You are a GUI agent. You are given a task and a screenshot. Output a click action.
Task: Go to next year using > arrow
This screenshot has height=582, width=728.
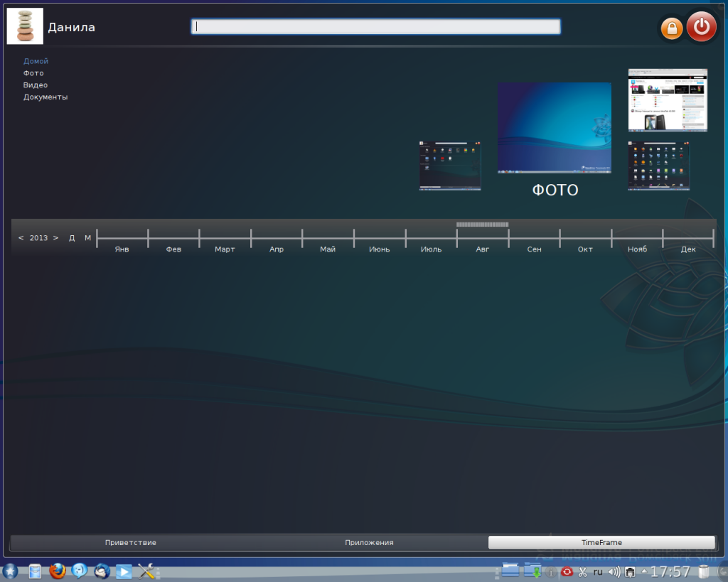(x=55, y=238)
